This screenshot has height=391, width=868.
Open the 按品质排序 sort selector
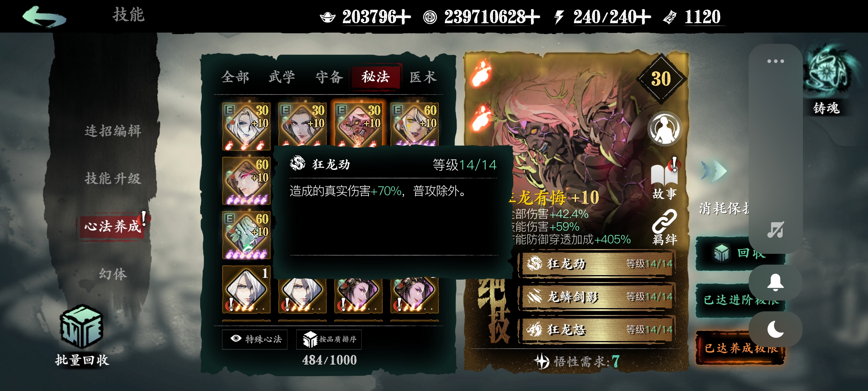(329, 339)
